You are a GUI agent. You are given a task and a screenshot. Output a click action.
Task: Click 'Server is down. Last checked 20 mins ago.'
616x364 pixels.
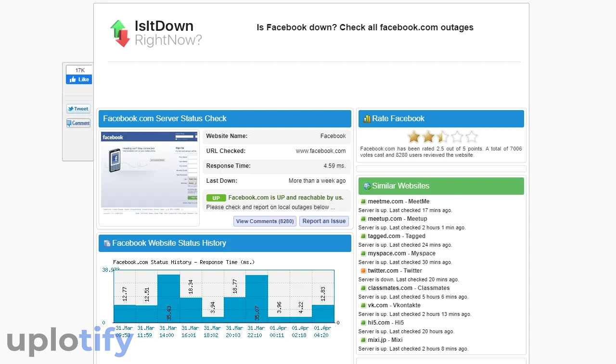409,279
